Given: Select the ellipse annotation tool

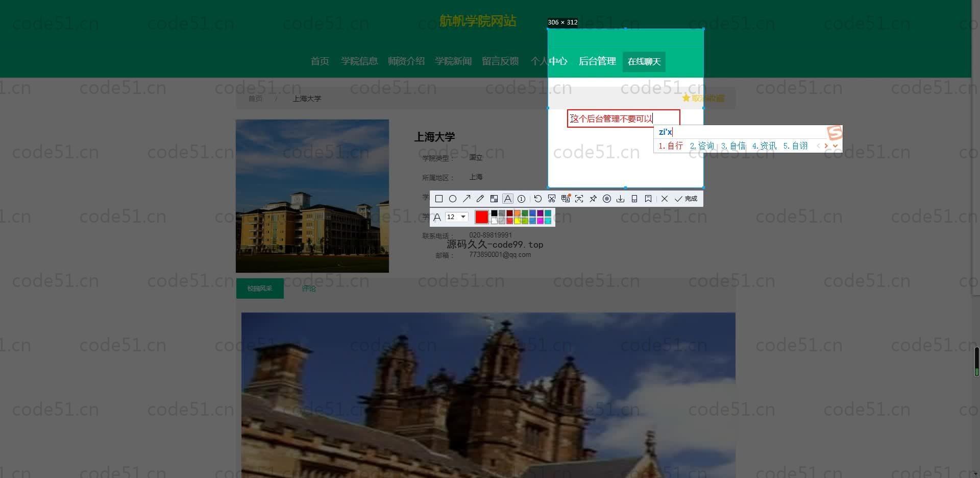Looking at the screenshot, I should coord(453,199).
